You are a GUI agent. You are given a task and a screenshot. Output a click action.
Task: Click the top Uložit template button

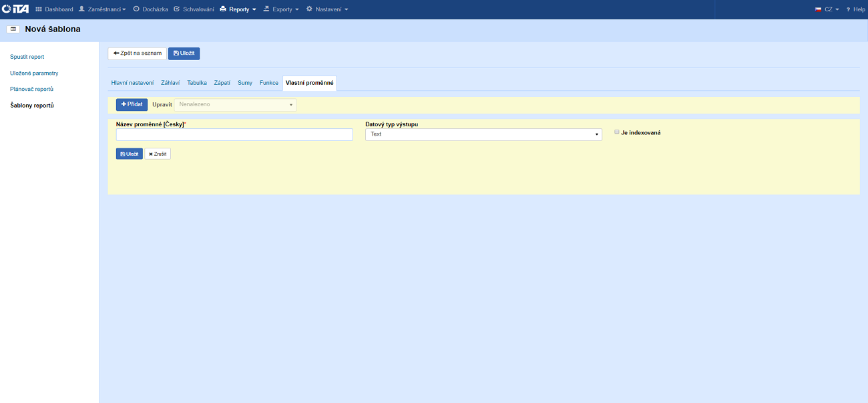184,53
